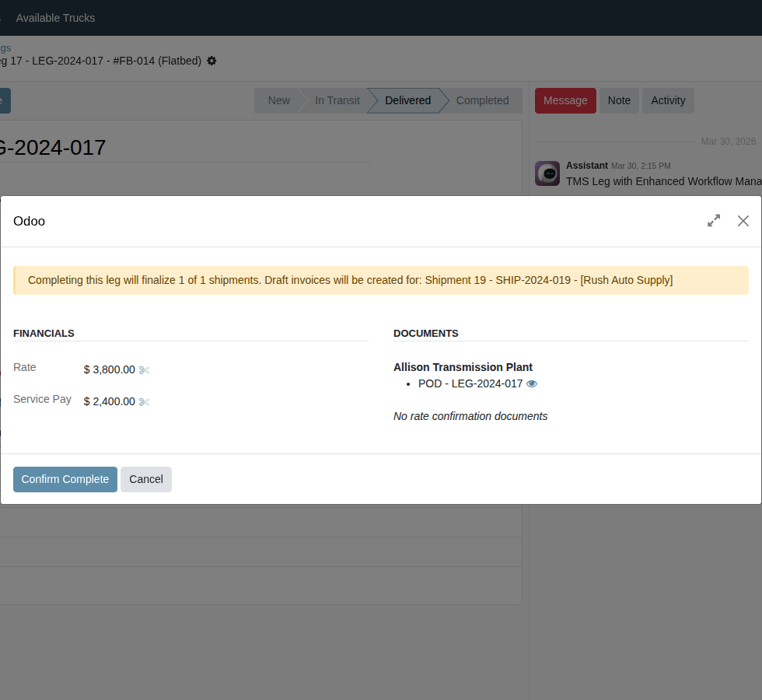Image resolution: width=762 pixels, height=700 pixels.
Task: Click the Message button in chatter
Action: click(565, 100)
